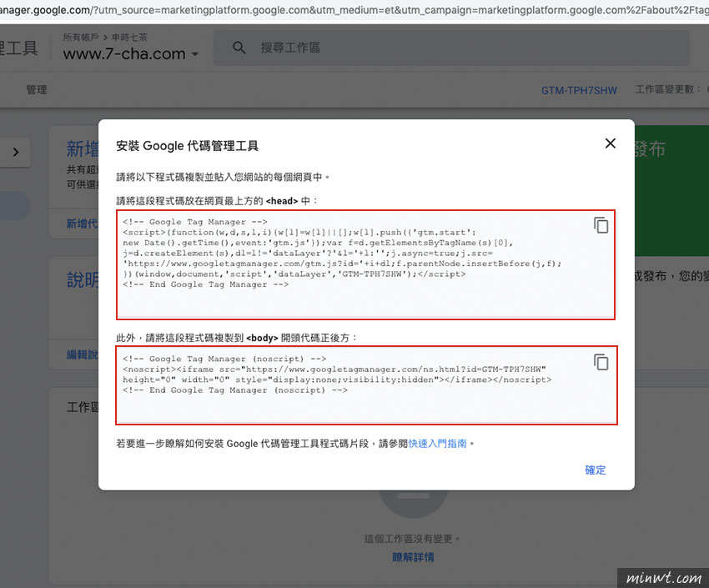Image resolution: width=709 pixels, height=588 pixels.
Task: Click inside the head script code box
Action: 365,264
